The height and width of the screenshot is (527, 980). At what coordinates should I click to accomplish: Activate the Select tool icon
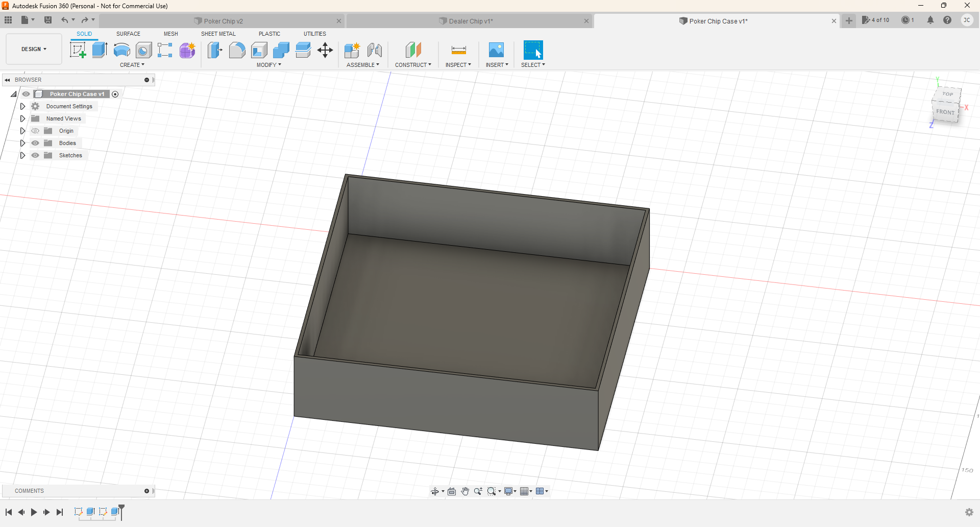coord(533,50)
